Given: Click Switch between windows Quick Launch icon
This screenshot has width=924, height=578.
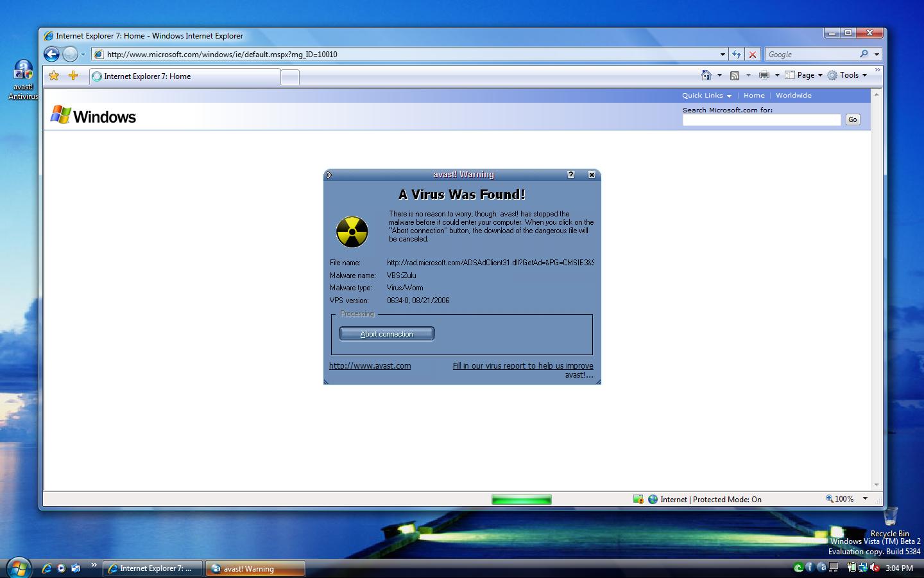Looking at the screenshot, I should point(76,568).
